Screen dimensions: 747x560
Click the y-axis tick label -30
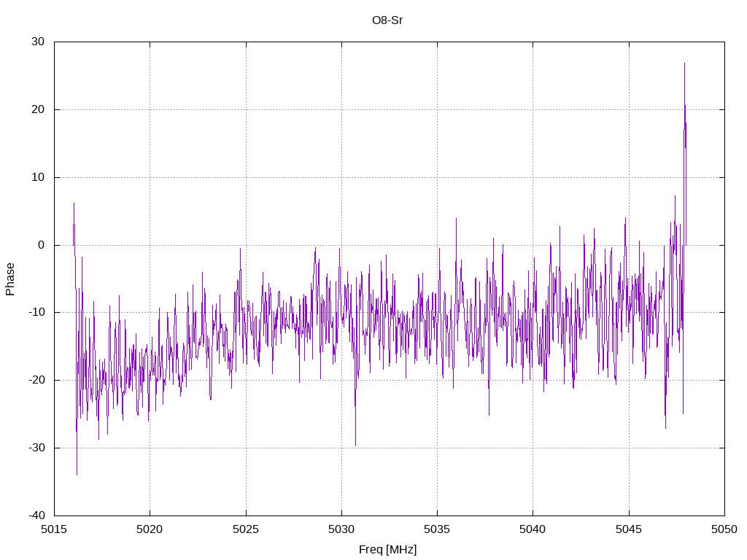(x=36, y=448)
